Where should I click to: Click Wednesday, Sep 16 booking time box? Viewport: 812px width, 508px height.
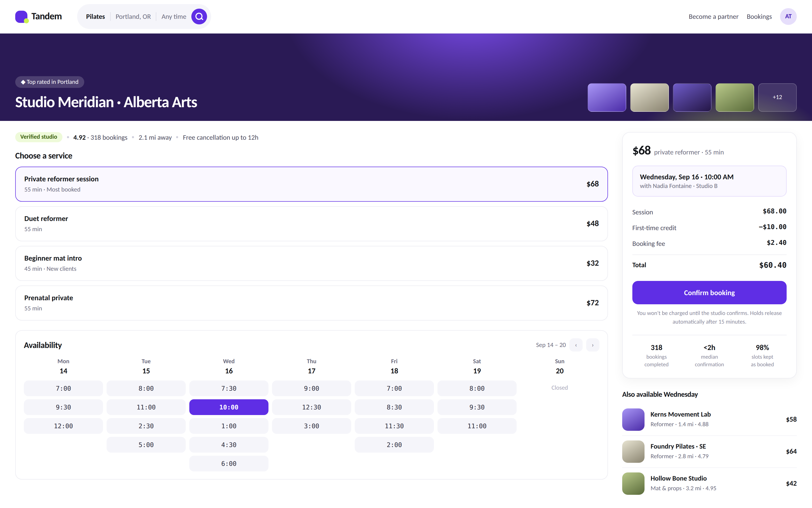click(x=709, y=181)
